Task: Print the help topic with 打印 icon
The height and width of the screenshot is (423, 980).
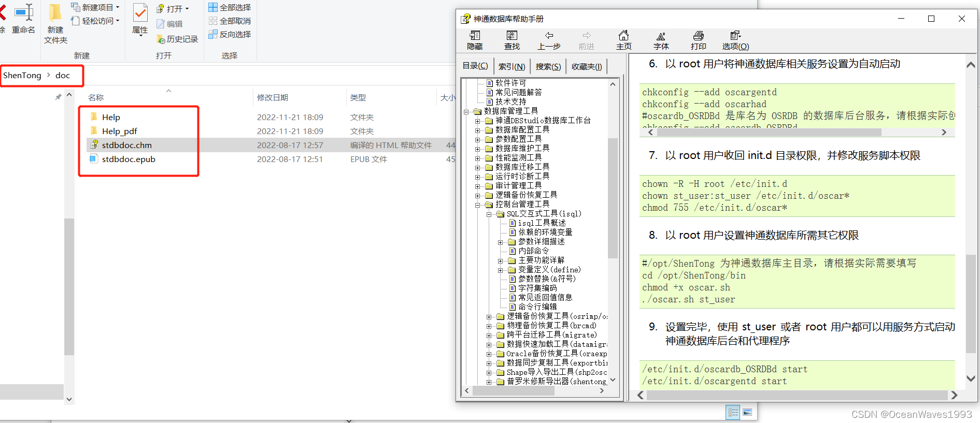Action: point(699,40)
